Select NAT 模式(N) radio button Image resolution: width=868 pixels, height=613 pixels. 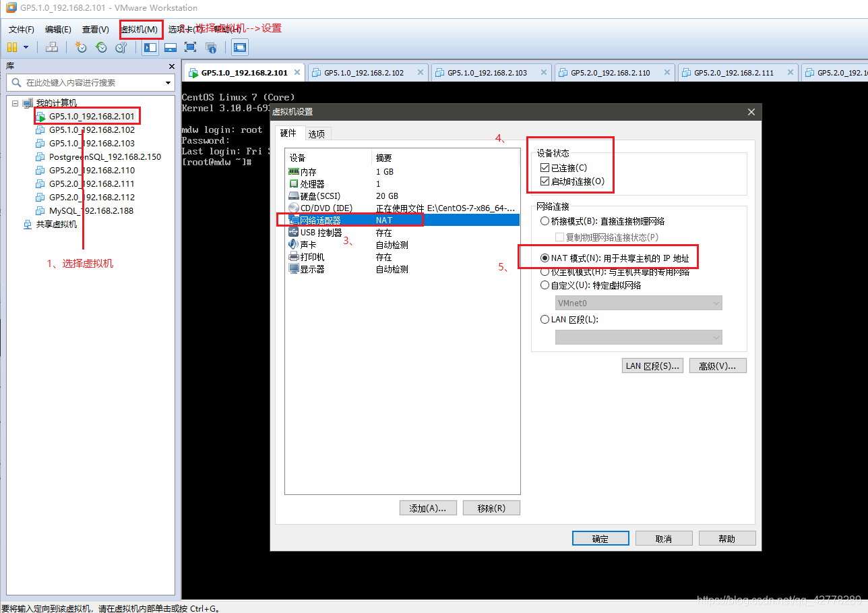[x=545, y=258]
